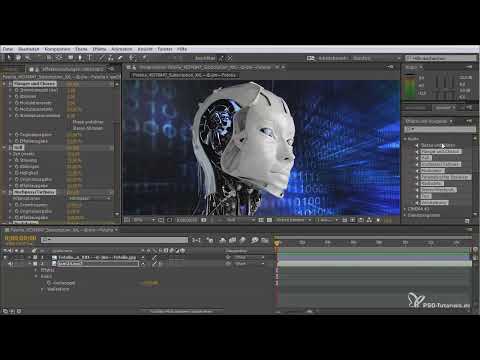The width and height of the screenshot is (480, 360).
Task: Click Schalter/Modi button below the timeline
Action: (181, 311)
